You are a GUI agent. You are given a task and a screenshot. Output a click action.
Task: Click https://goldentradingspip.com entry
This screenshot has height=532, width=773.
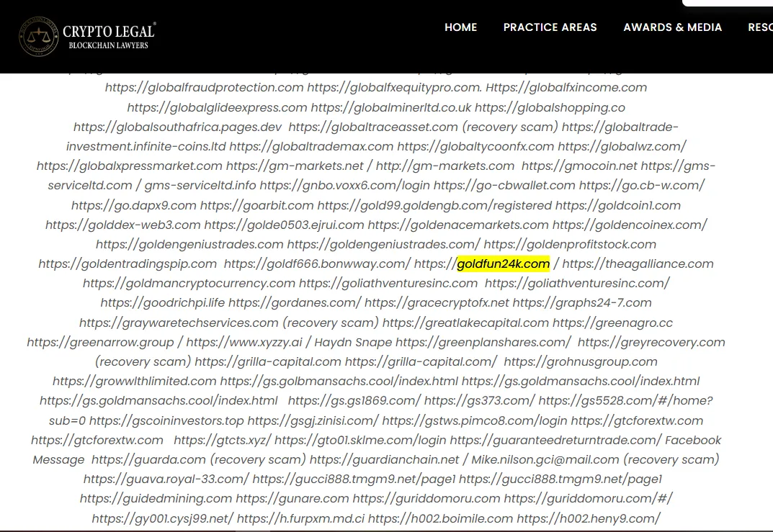pyautogui.click(x=128, y=263)
